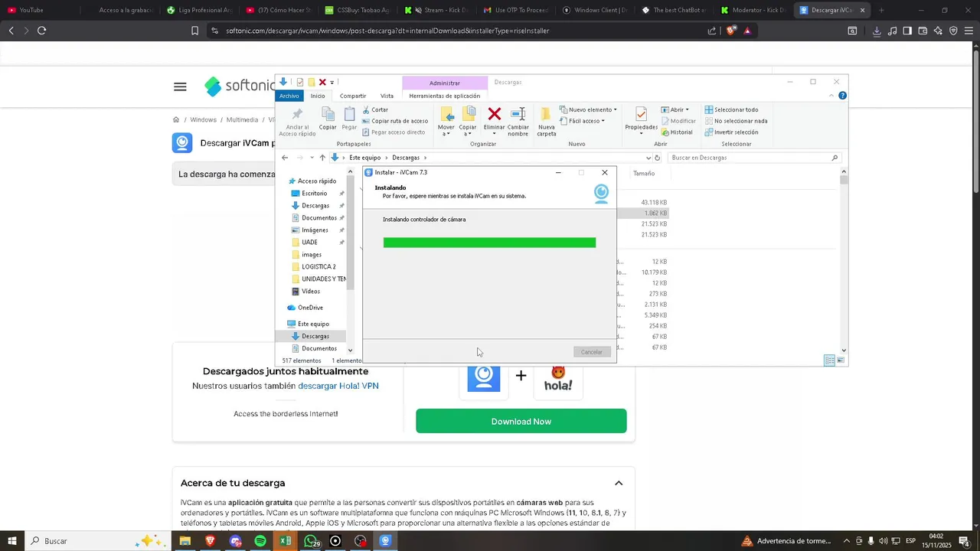Image resolution: width=980 pixels, height=551 pixels.
Task: Click Este equipo in address breadcrumb
Action: pos(365,158)
